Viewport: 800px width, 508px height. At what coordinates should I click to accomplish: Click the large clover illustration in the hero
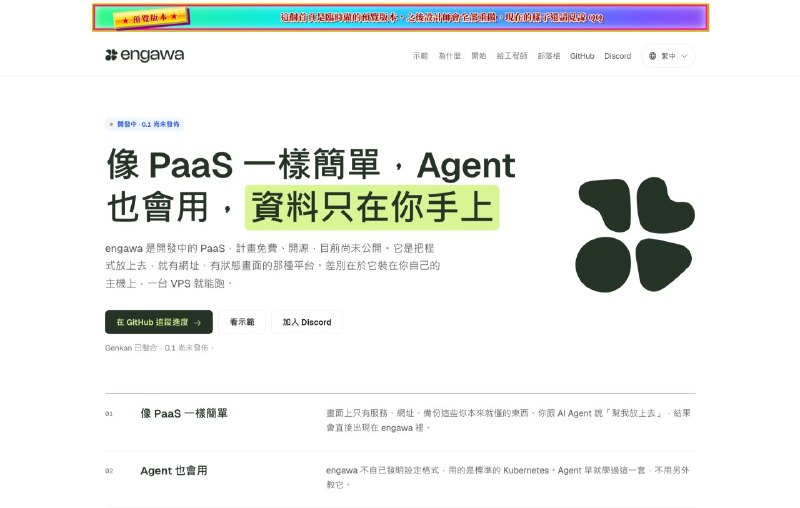635,235
